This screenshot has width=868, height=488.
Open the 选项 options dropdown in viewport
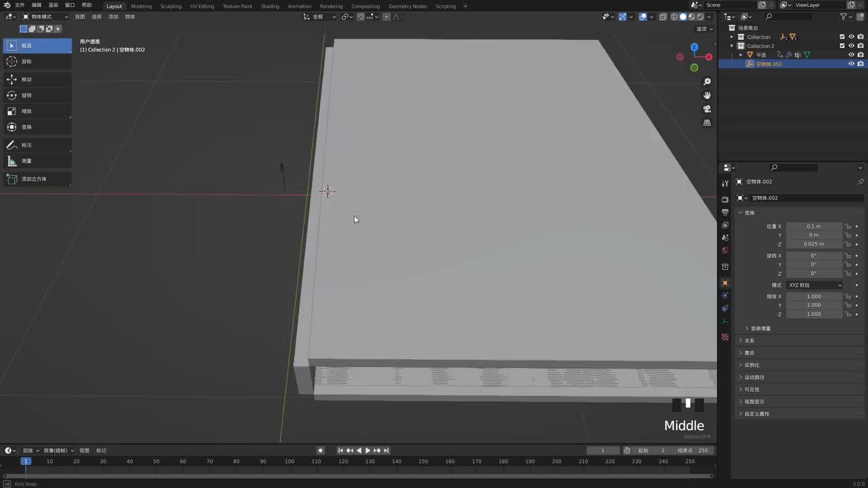[705, 28]
